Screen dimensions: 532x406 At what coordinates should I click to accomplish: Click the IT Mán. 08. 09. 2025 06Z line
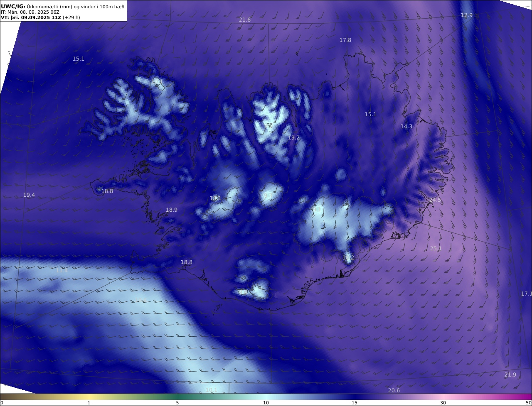click(x=30, y=12)
